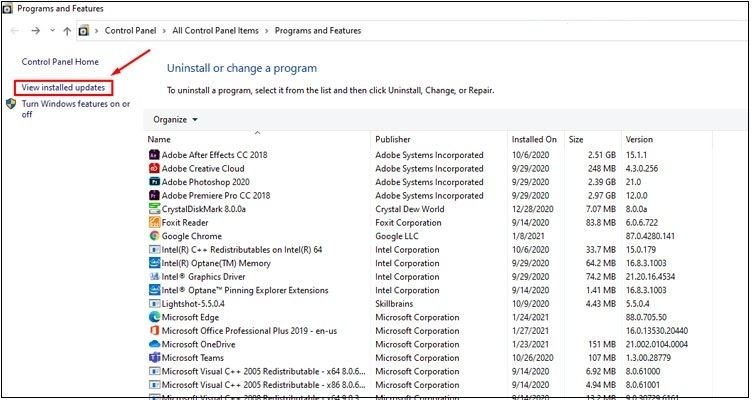Click the Adobe Photoshop 2020 icon
This screenshot has height=400, width=755.
click(154, 183)
